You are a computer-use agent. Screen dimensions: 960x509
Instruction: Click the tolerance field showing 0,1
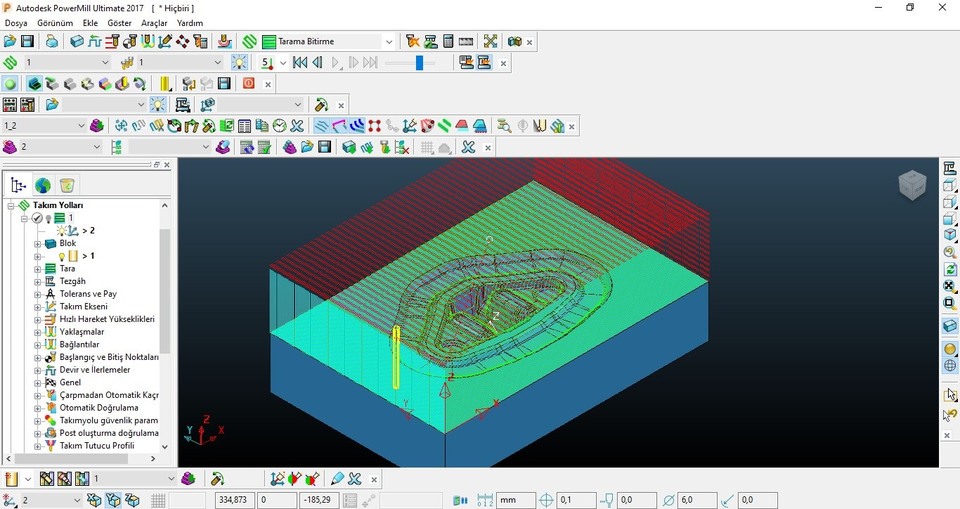pyautogui.click(x=576, y=500)
